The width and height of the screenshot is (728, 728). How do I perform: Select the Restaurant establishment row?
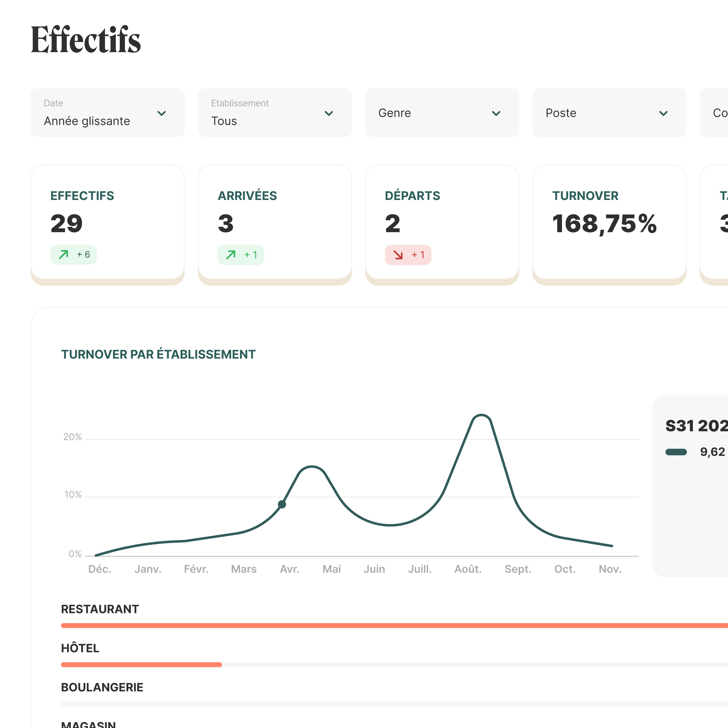[x=100, y=609]
